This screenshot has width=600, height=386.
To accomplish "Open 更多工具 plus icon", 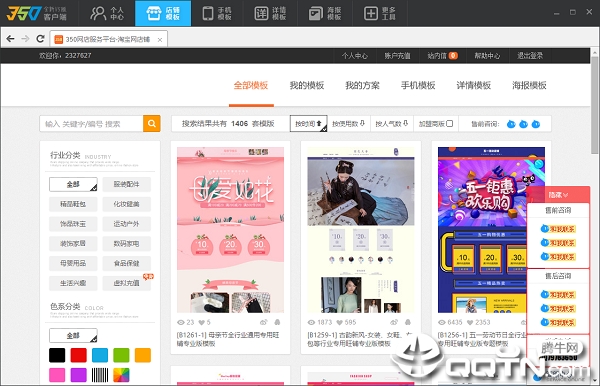I will point(370,13).
